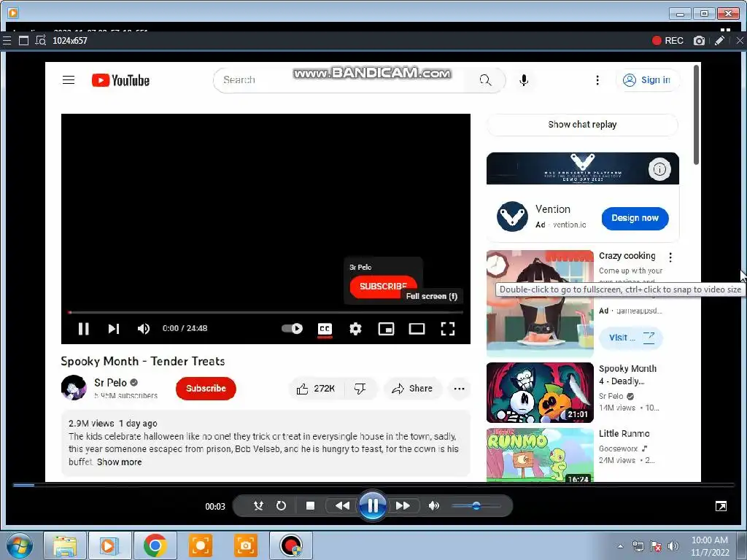The width and height of the screenshot is (747, 560).
Task: Open Bandicam recorder taskbar icon
Action: 291,545
